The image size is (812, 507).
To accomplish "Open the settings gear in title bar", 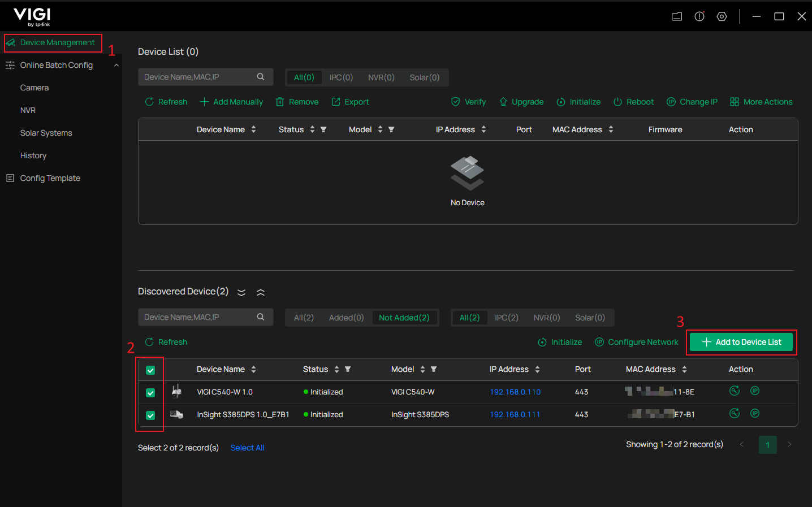I will [722, 16].
